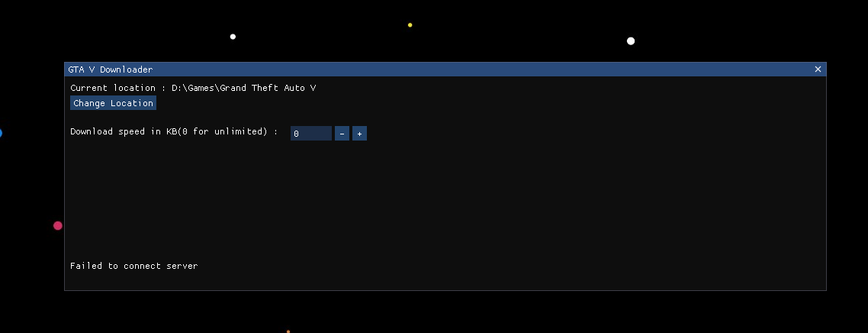Click the pink dot left of window
This screenshot has width=868, height=333.
click(x=58, y=225)
